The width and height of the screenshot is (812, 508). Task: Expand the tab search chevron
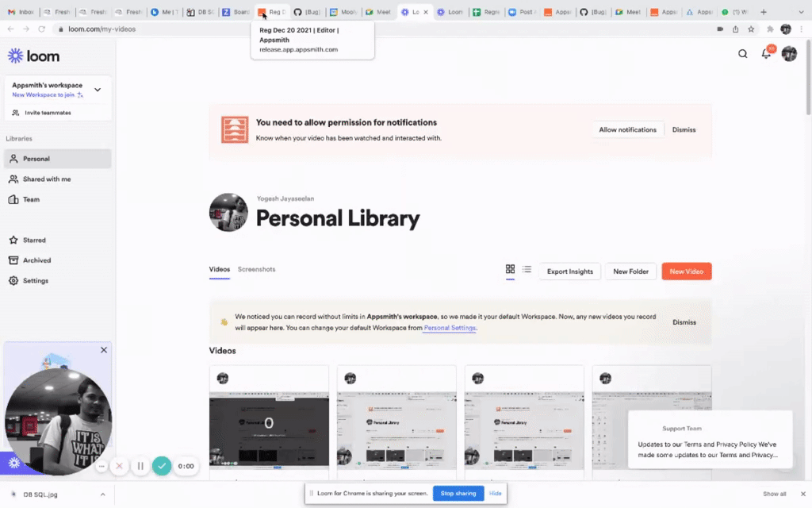point(801,12)
